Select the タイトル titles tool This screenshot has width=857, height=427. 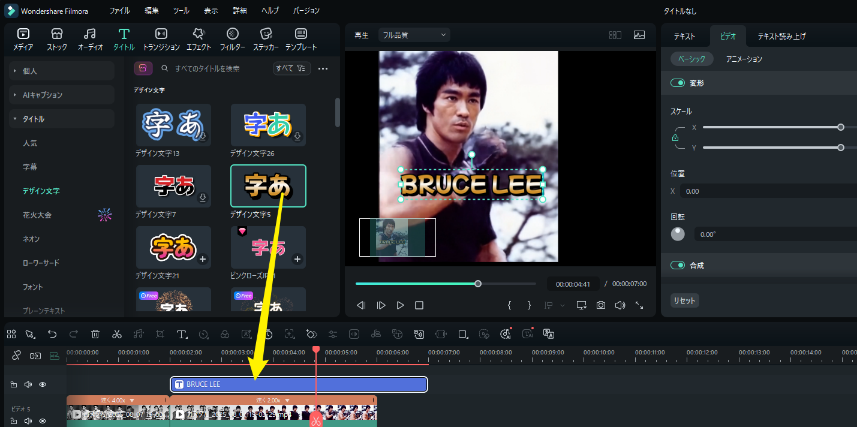click(x=124, y=39)
